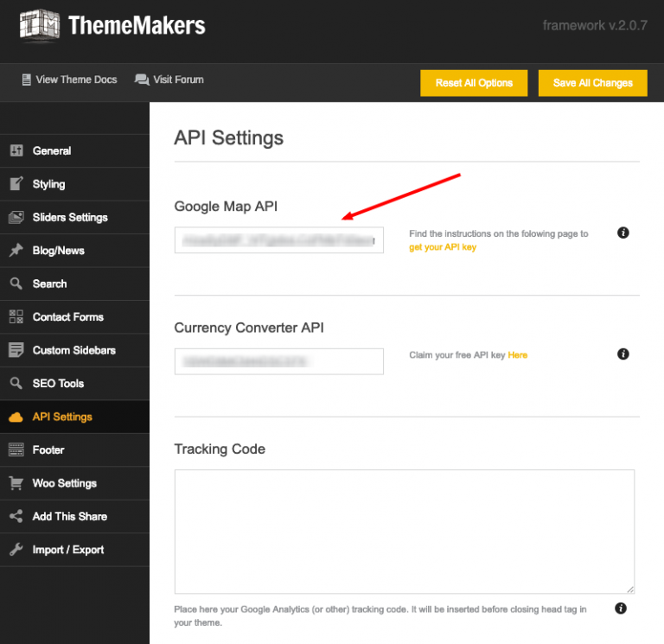The width and height of the screenshot is (664, 644).
Task: Select the Footer menu item
Action: pyautogui.click(x=74, y=450)
